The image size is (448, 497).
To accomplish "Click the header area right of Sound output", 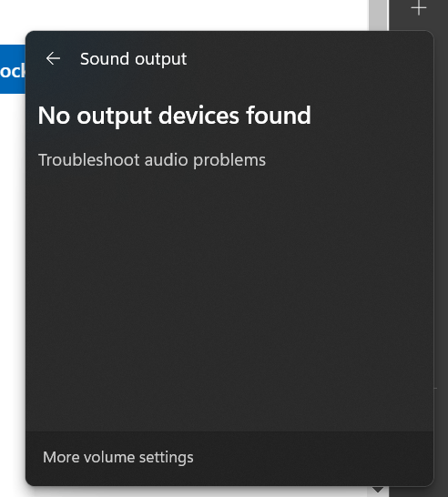I will 309,59.
